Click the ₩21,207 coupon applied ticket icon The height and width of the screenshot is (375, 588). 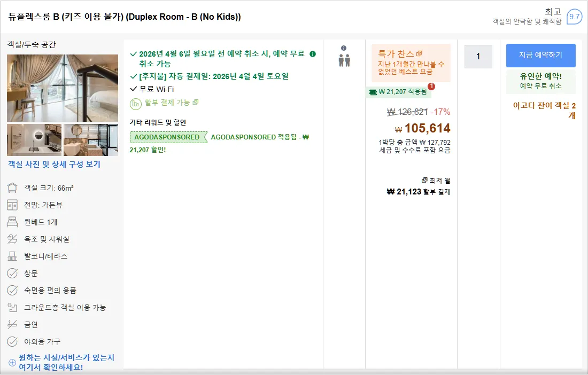[373, 92]
